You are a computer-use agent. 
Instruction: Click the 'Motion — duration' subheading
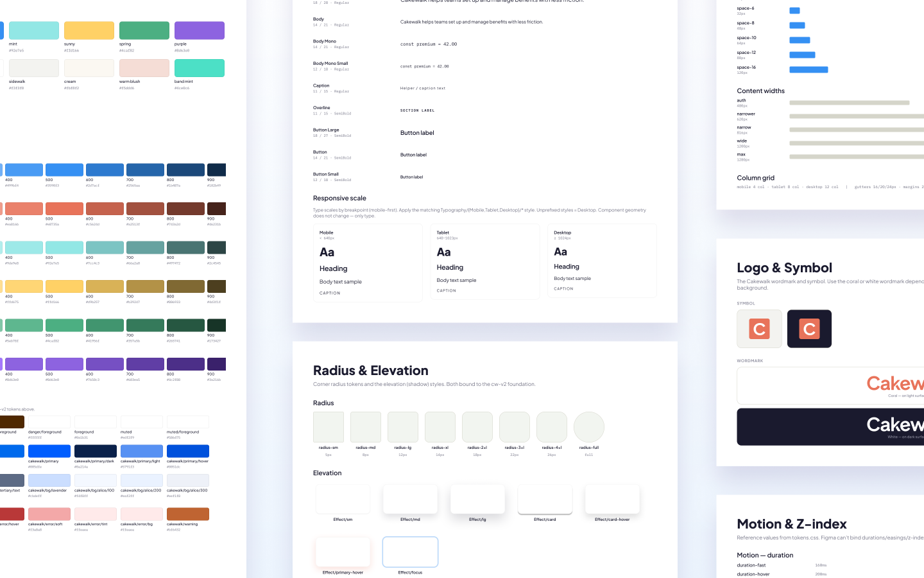click(x=765, y=556)
